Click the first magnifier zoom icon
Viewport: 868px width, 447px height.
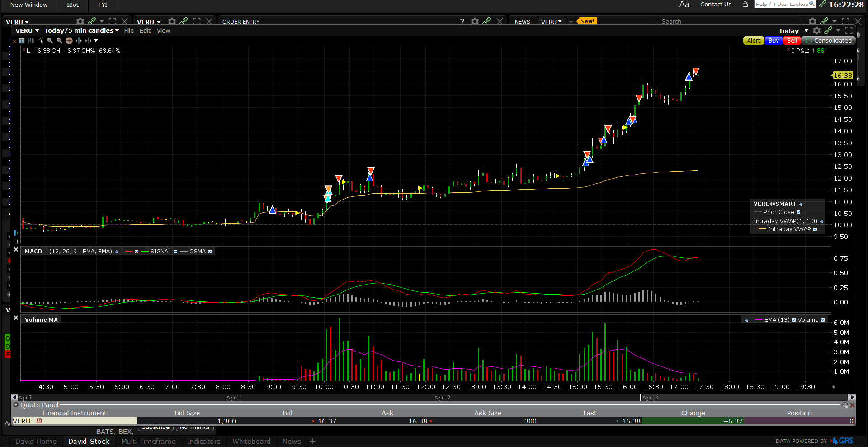tap(50, 41)
